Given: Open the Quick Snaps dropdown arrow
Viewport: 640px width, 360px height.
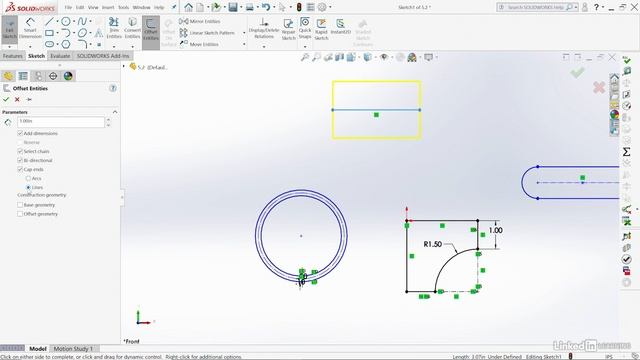Looking at the screenshot, I should click(305, 47).
